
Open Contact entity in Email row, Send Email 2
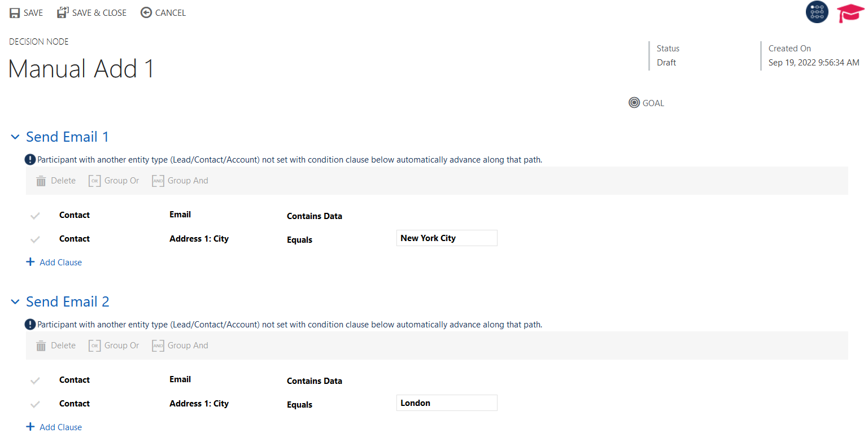pyautogui.click(x=75, y=380)
